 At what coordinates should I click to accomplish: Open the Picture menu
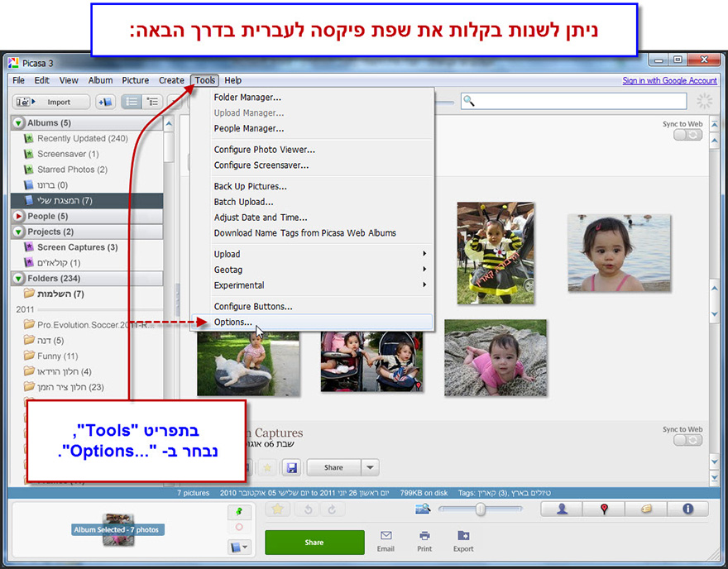tap(135, 80)
